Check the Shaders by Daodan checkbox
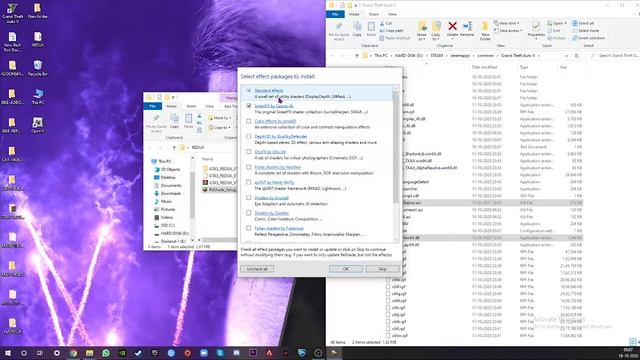Screen dimensions: 640x360 coord(249,213)
